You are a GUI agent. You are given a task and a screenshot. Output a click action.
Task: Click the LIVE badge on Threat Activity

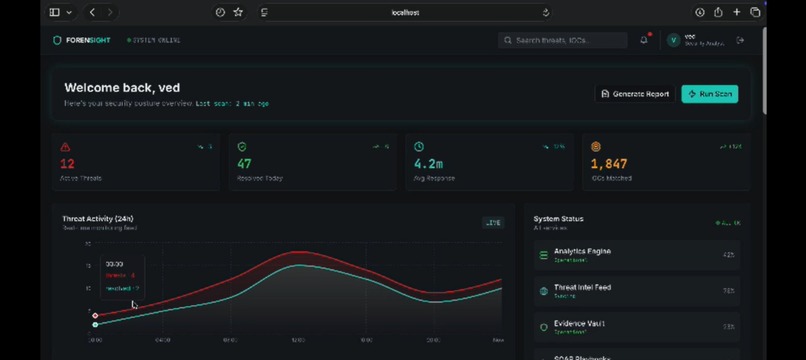click(493, 223)
